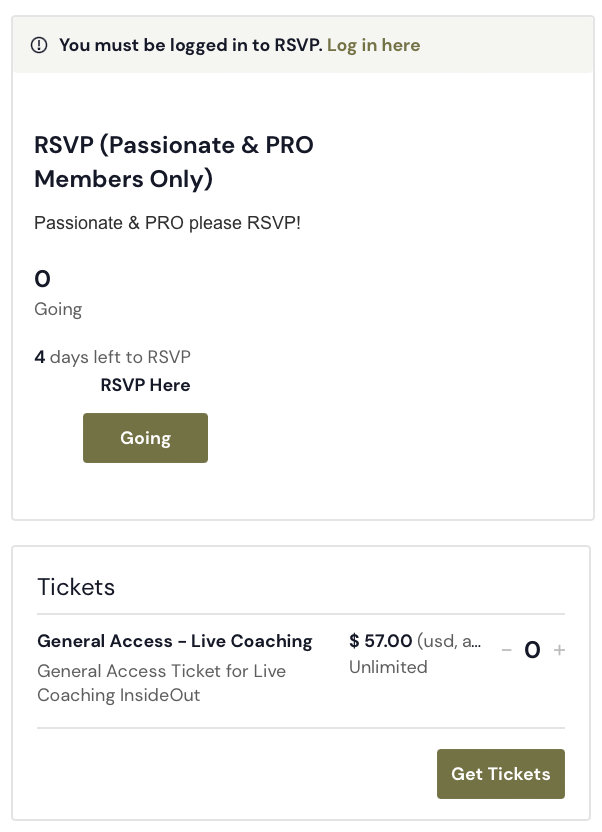602x832 pixels.
Task: Click the truncated '(usd, a...' currency text
Action: point(449,641)
